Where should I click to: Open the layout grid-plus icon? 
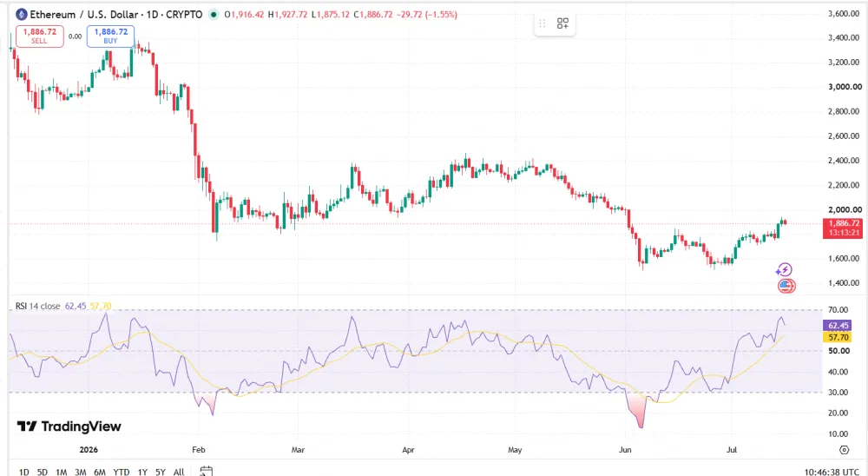click(x=563, y=23)
